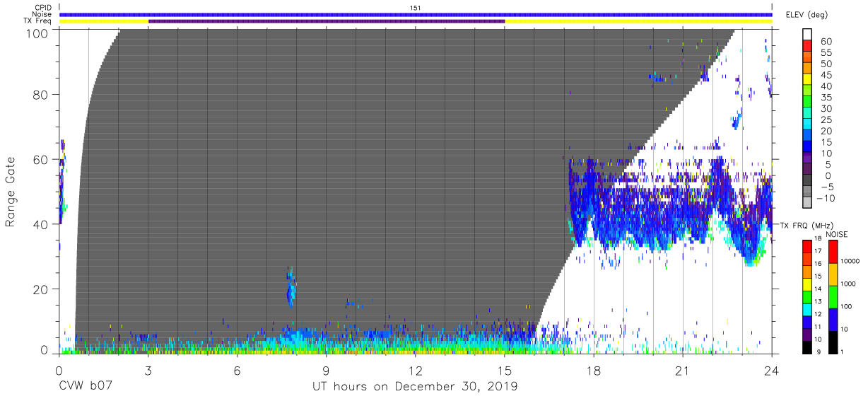Pick the black 1–10 NOISE swatch

point(832,341)
